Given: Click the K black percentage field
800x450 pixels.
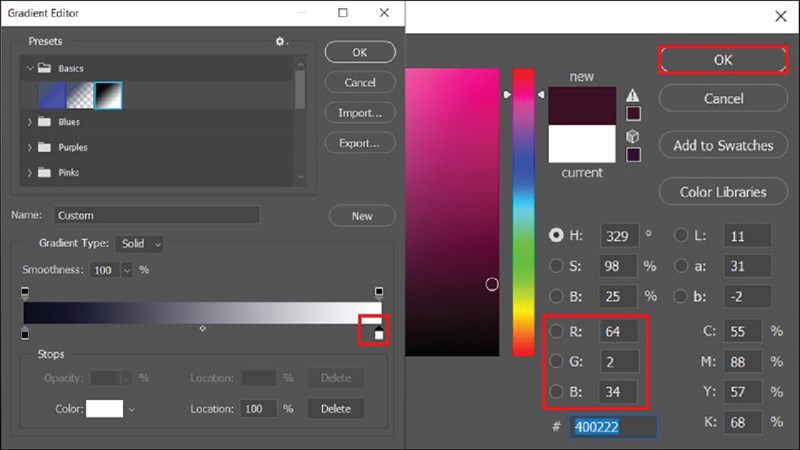Looking at the screenshot, I should (743, 422).
